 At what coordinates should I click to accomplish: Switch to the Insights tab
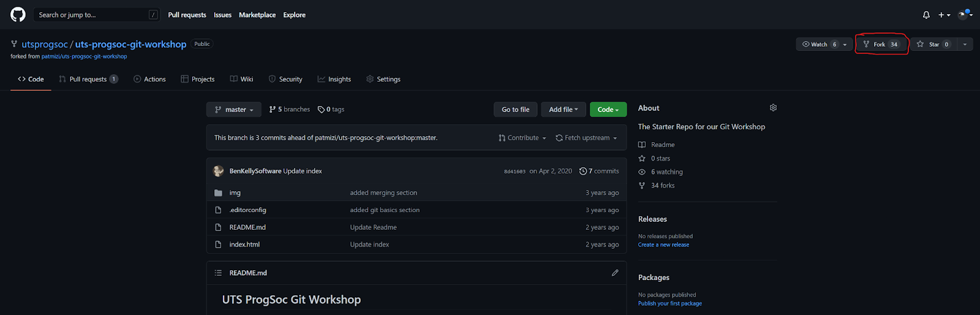tap(334, 79)
